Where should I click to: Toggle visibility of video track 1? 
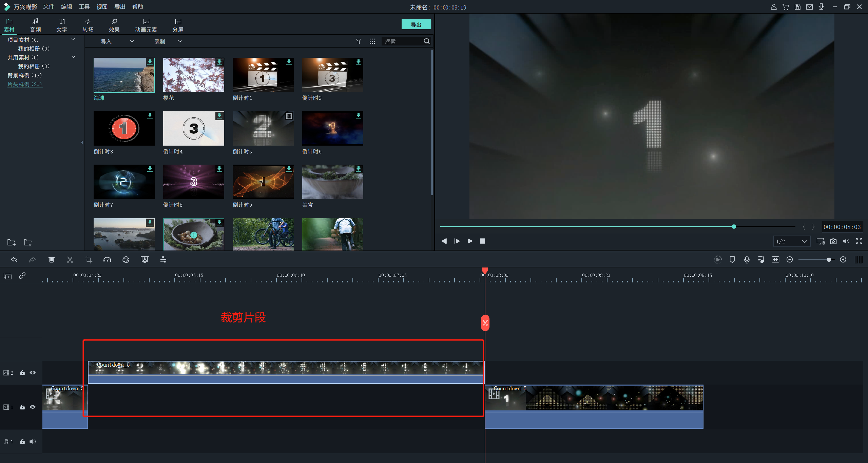point(33,407)
